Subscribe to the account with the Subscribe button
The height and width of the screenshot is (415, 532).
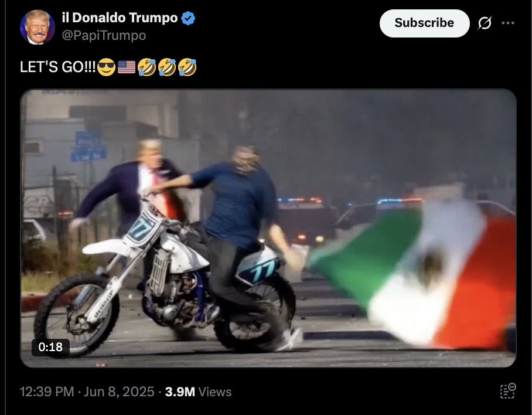[424, 23]
